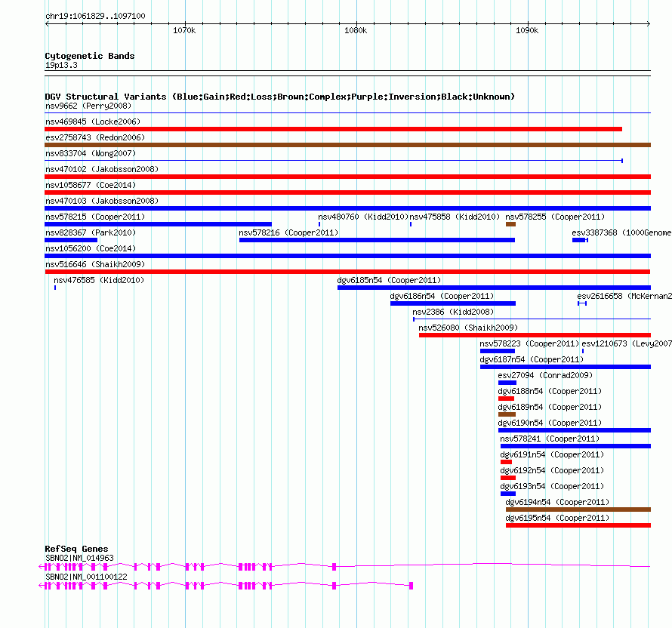Screen dimensions: 672x628
Task: Click the chr19:1061829..1097100 coordinate label
Action: pyautogui.click(x=95, y=16)
